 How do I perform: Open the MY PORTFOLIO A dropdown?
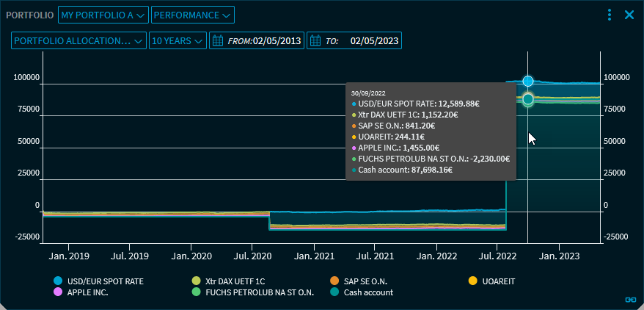103,15
